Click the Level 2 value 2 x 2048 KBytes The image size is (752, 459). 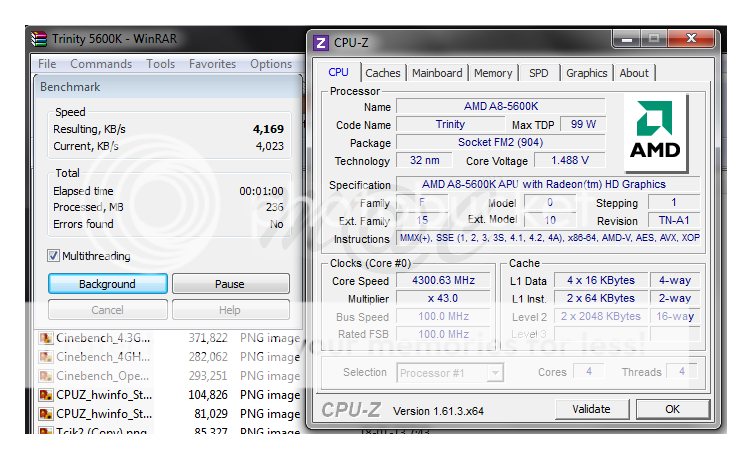tap(601, 317)
